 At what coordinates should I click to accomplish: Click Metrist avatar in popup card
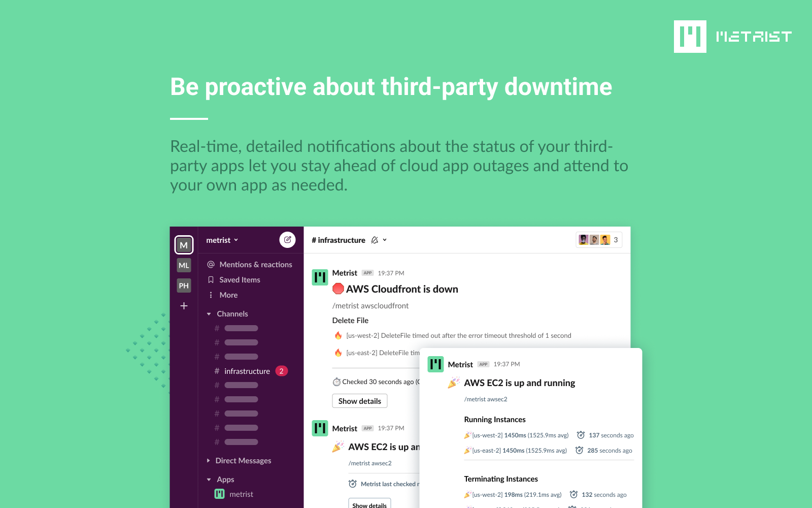tap(435, 364)
